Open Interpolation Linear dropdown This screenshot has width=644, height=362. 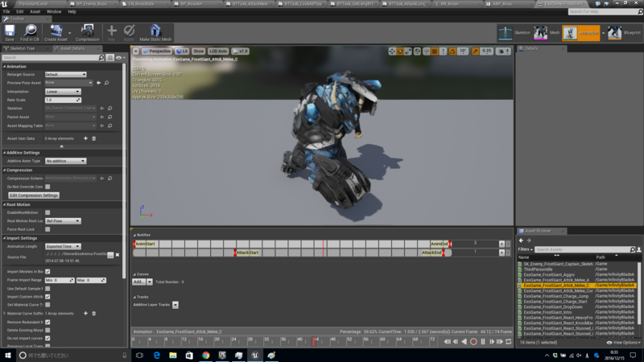coord(63,92)
